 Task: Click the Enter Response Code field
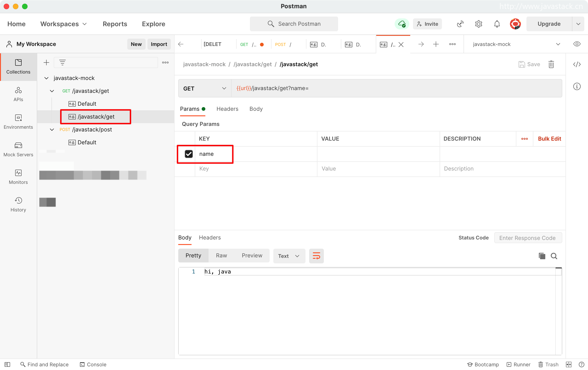click(528, 238)
